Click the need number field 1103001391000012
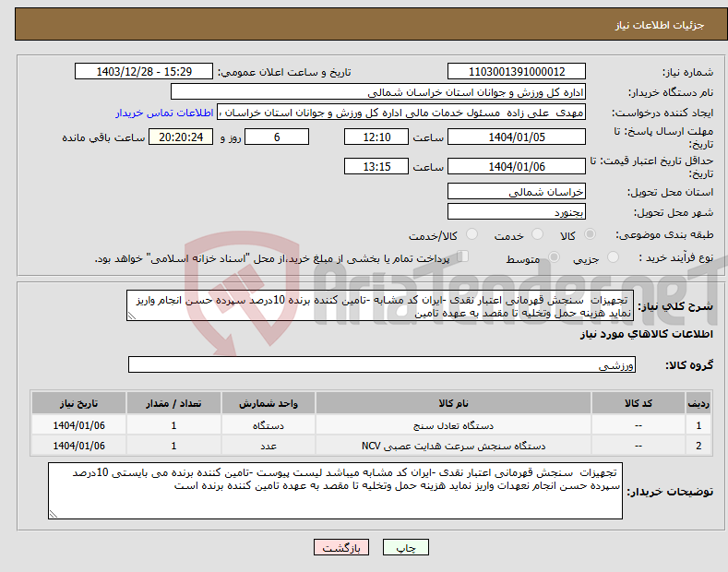The height and width of the screenshot is (572, 728). click(x=517, y=72)
